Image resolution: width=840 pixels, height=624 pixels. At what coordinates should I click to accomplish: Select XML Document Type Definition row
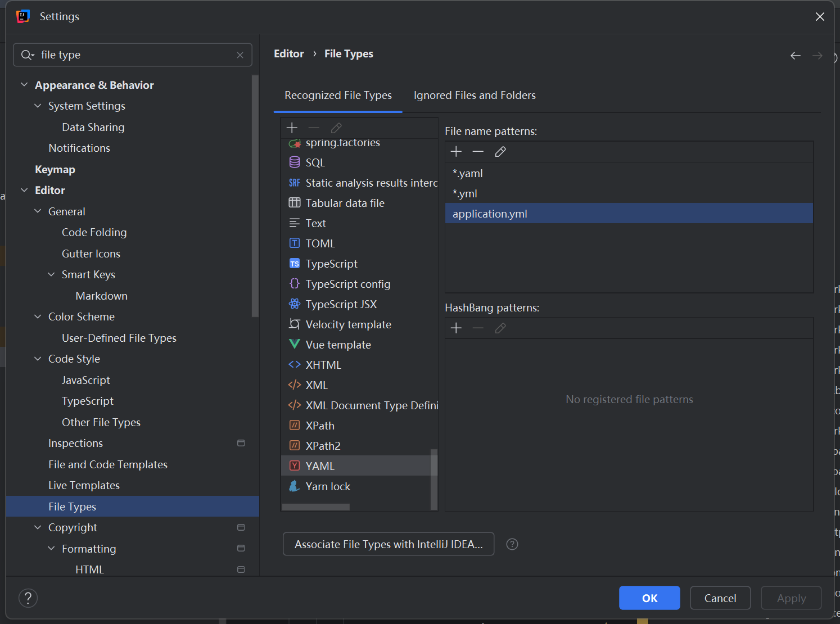pyautogui.click(x=359, y=405)
